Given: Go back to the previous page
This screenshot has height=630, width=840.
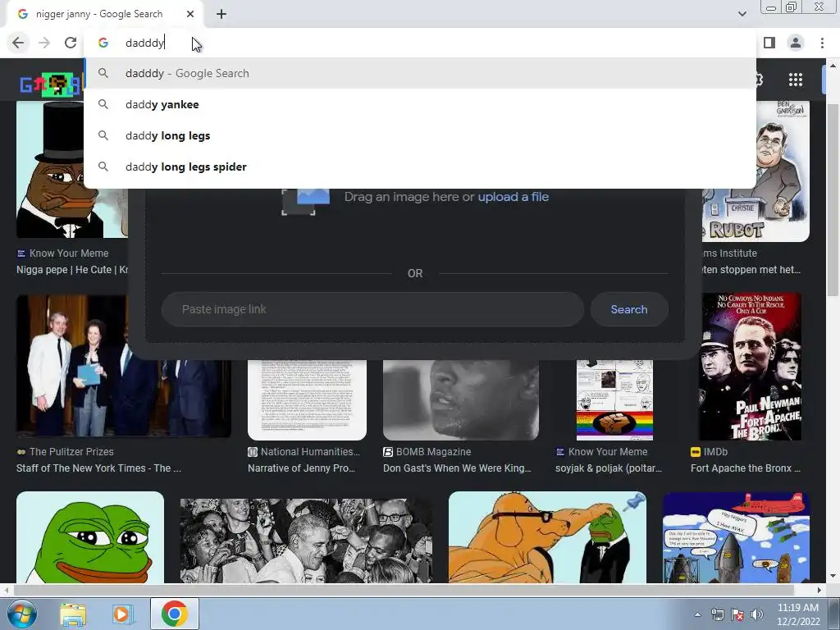Looking at the screenshot, I should click(x=18, y=43).
